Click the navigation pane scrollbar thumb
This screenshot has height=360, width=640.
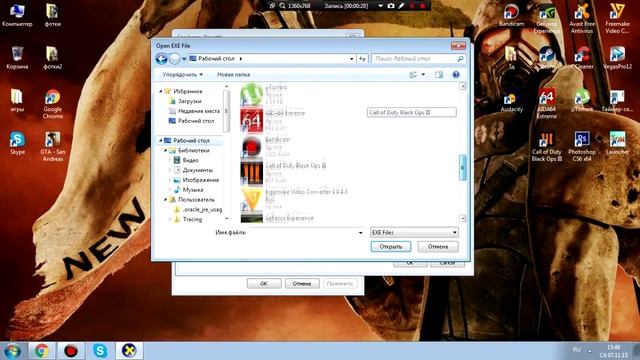(226, 111)
